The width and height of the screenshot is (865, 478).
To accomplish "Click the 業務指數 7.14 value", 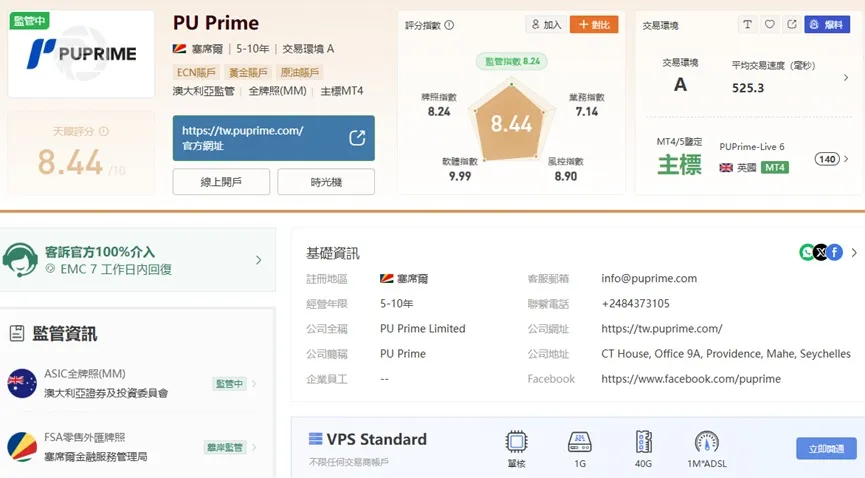I will (x=586, y=111).
